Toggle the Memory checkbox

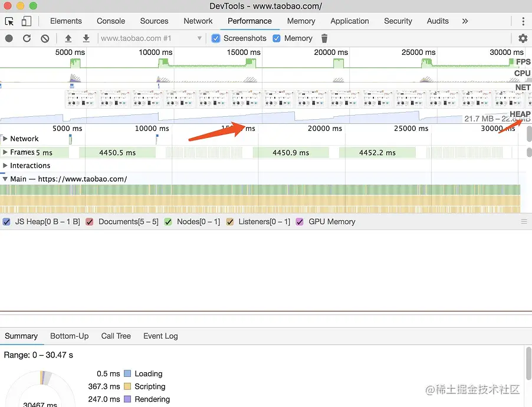point(277,38)
